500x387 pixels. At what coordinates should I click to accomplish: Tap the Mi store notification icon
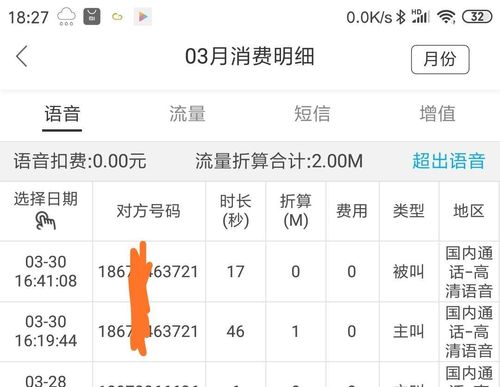point(92,16)
